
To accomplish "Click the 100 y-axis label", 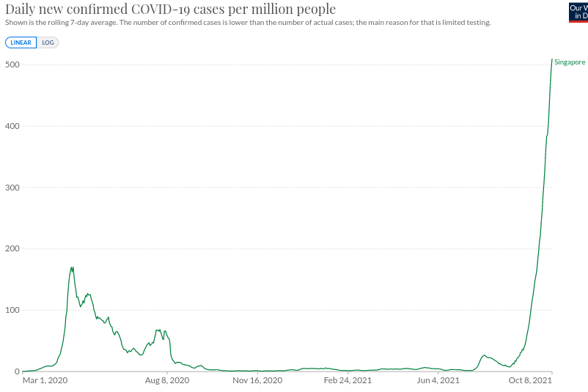I will tap(11, 310).
